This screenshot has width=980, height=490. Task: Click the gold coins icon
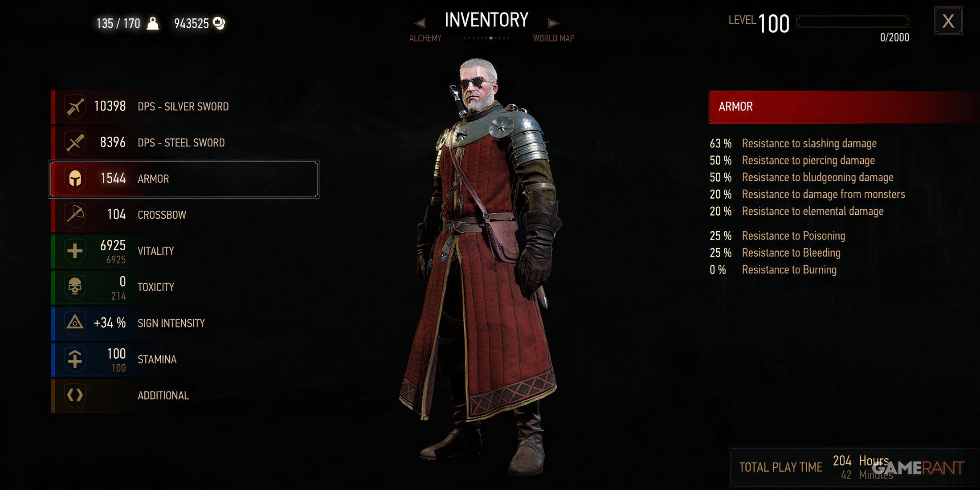tap(219, 23)
